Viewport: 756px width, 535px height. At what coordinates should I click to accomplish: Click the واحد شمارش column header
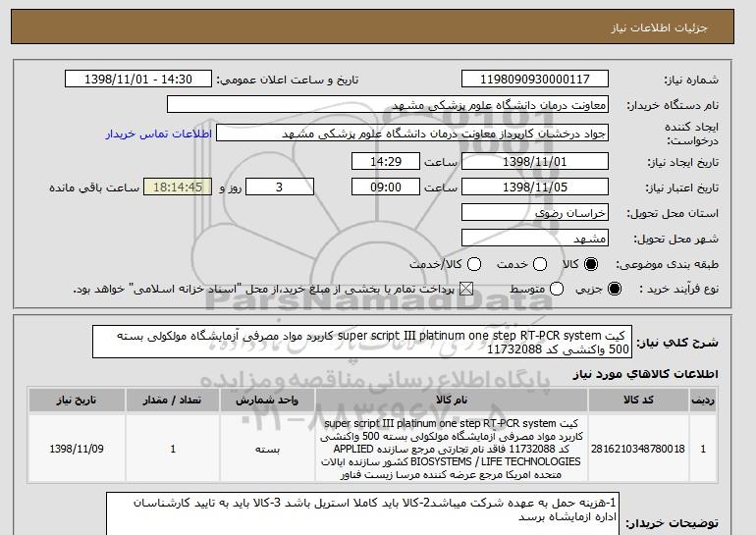click(x=267, y=401)
